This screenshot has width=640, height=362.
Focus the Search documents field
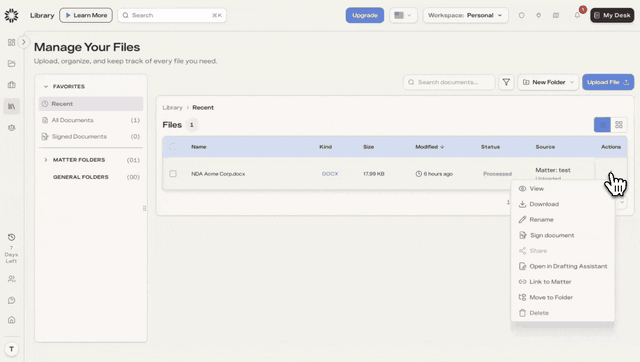click(449, 82)
